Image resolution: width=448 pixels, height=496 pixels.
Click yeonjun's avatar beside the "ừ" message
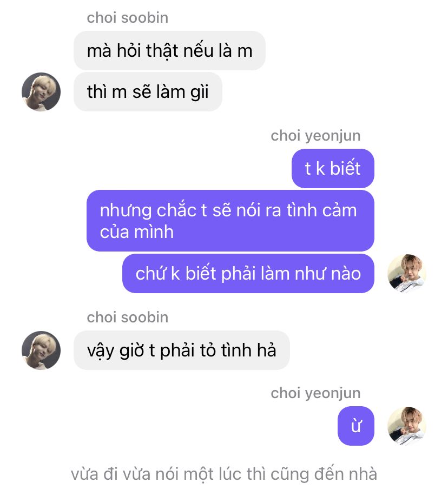point(407,426)
